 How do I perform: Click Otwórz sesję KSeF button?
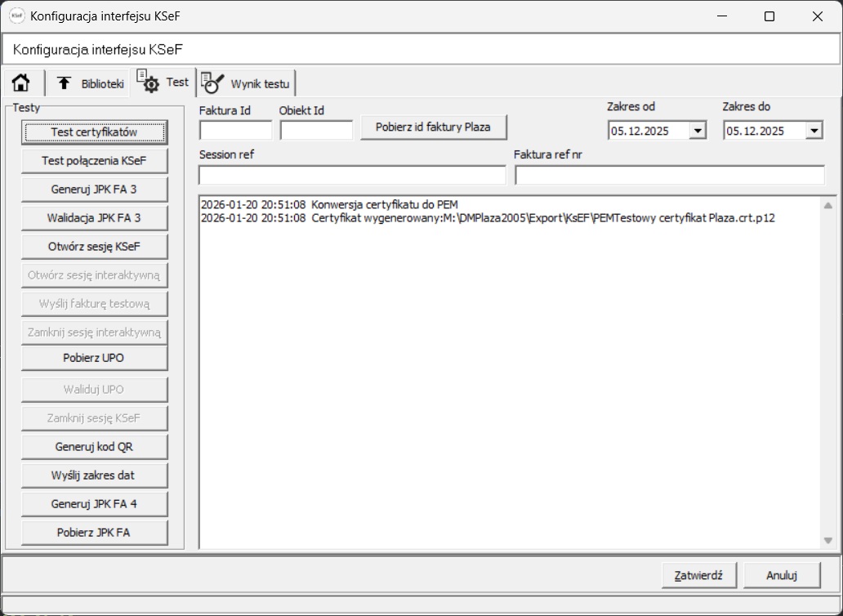tap(94, 247)
